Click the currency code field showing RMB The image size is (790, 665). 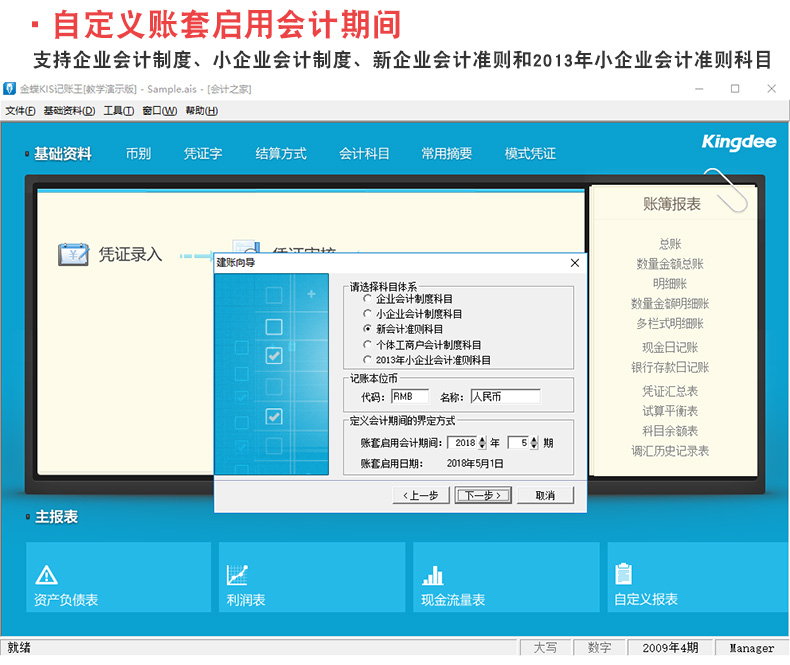tap(408, 397)
